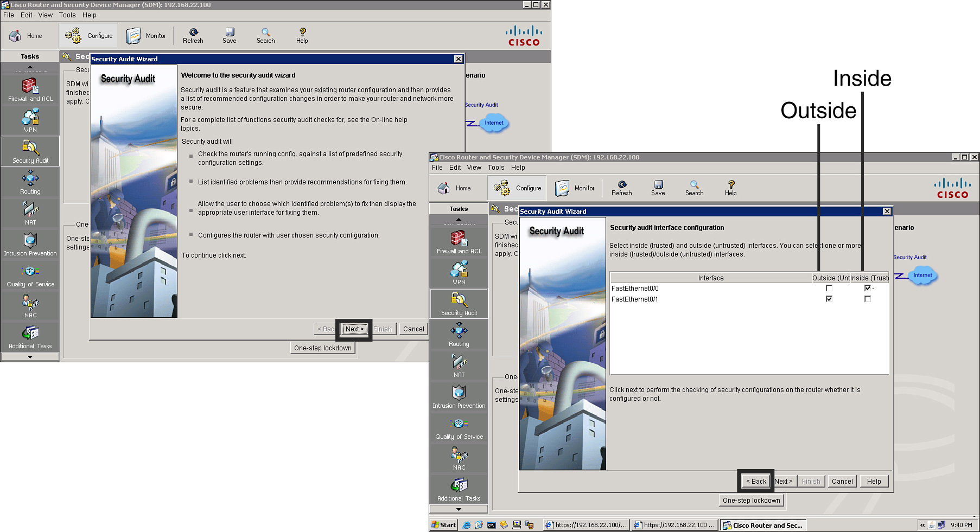Viewport: 980px width, 532px height.
Task: Open File menu in front SDM window
Action: click(437, 168)
